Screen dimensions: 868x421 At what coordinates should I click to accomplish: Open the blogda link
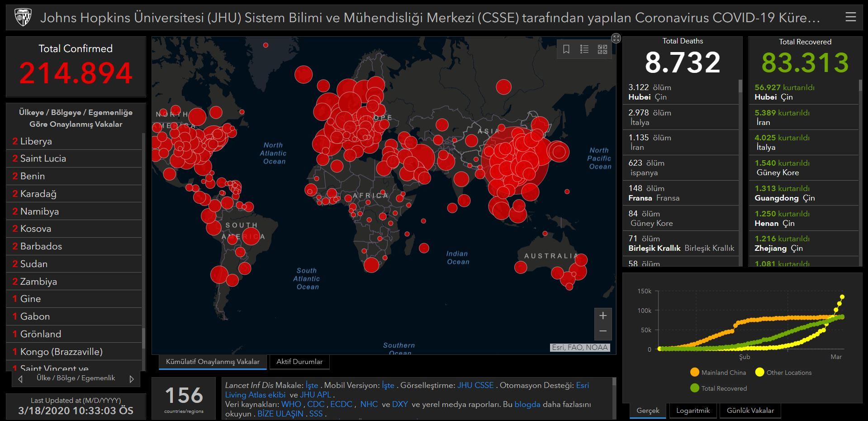pyautogui.click(x=527, y=404)
